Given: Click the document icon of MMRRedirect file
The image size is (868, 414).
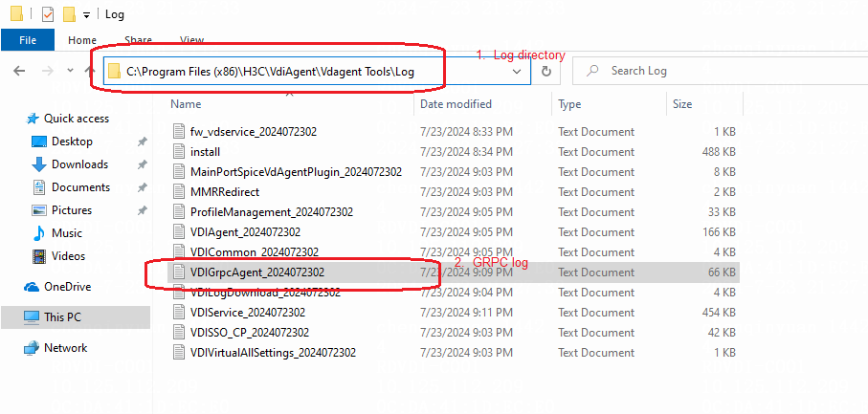Looking at the screenshot, I should click(x=178, y=192).
